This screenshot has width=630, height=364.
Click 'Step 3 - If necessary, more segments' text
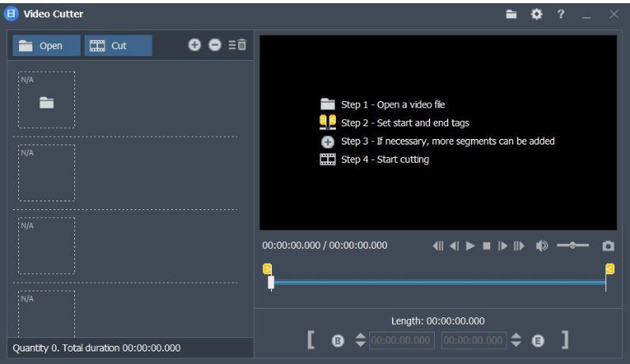point(447,141)
